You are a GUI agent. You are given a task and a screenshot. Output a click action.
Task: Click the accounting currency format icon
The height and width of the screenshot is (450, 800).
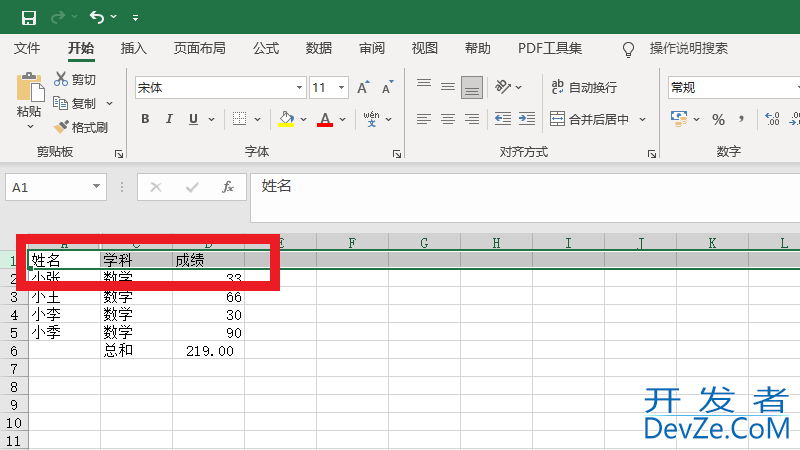tap(679, 119)
